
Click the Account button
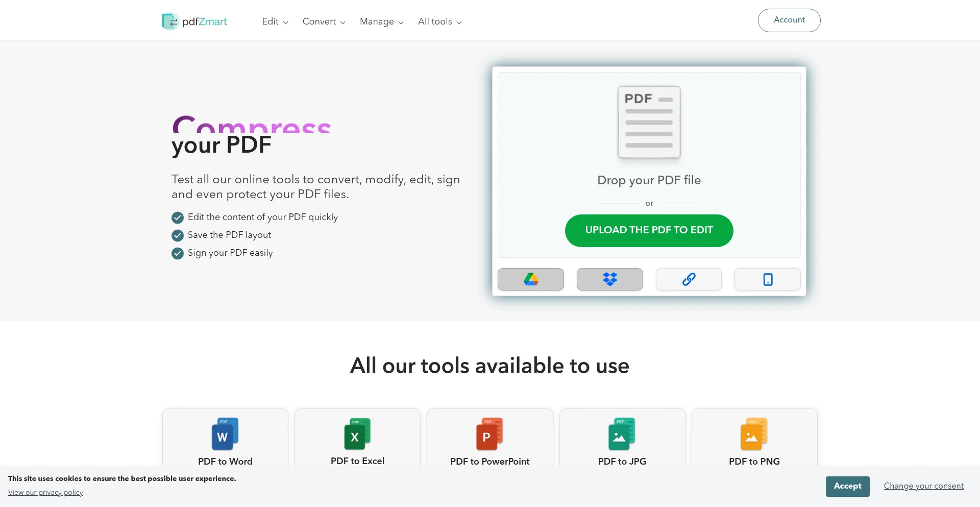(x=789, y=20)
